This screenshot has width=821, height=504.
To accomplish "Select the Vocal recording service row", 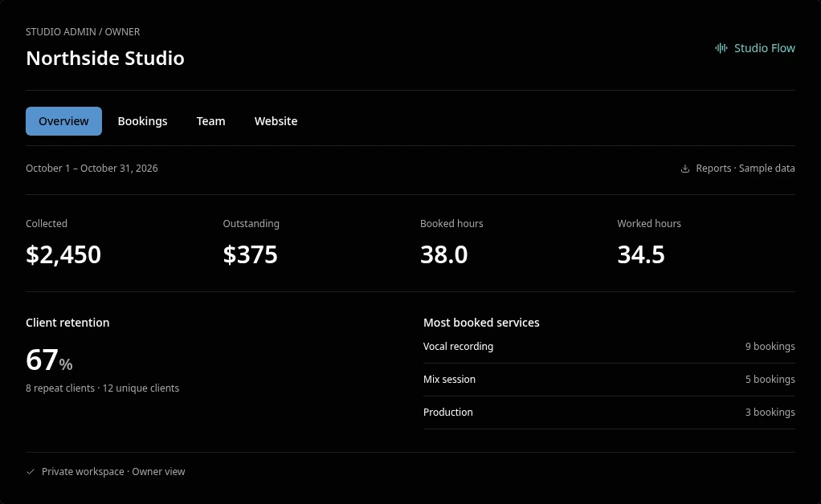I will (x=609, y=347).
